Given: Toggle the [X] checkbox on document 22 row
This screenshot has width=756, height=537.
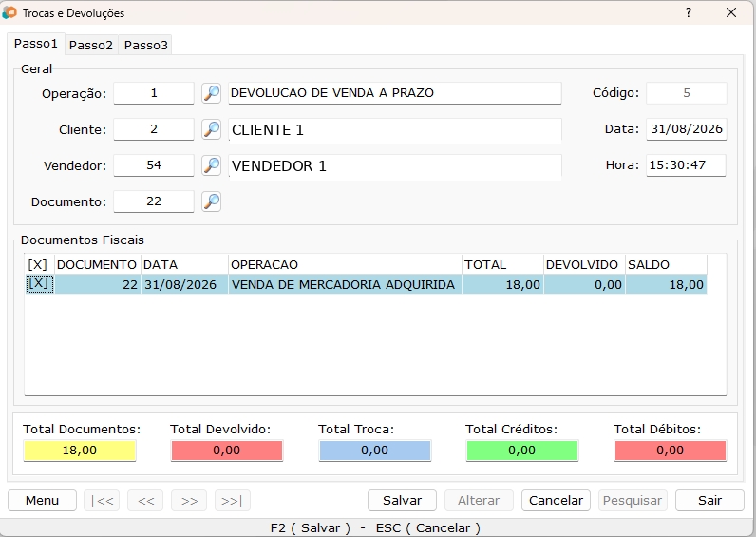Looking at the screenshot, I should click(39, 283).
